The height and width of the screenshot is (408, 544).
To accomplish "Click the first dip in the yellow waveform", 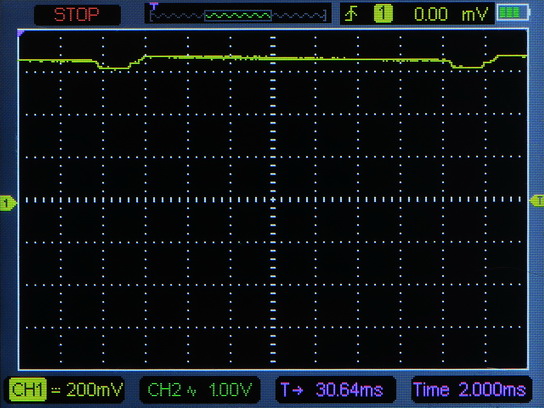I will point(114,66).
